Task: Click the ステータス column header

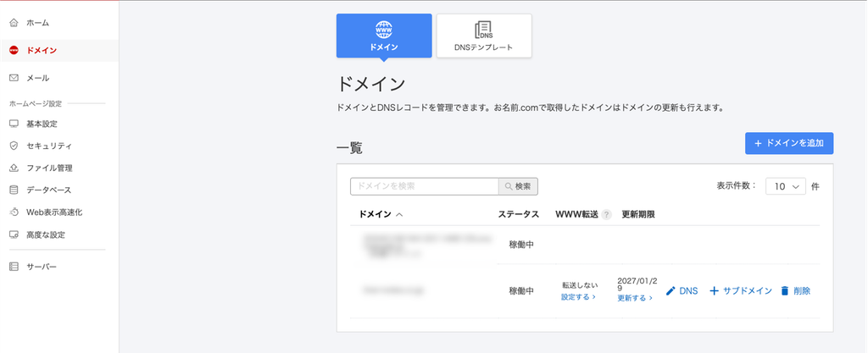Action: pyautogui.click(x=518, y=215)
